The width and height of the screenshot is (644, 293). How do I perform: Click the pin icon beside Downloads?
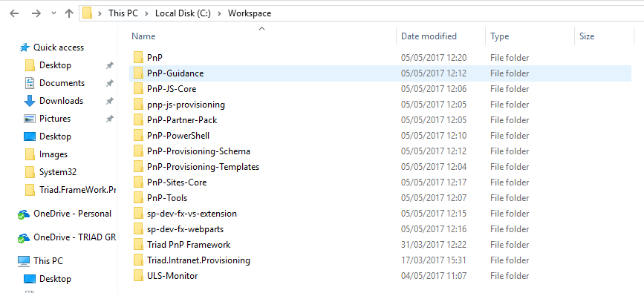[110, 101]
